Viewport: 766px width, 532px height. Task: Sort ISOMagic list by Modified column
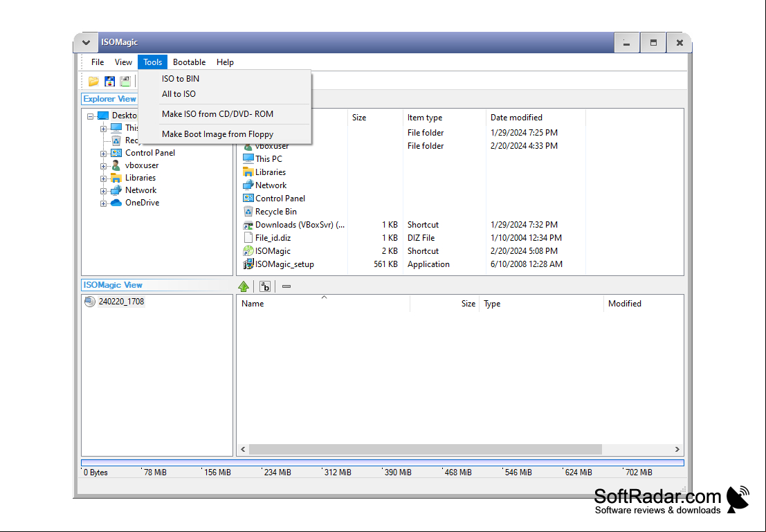tap(644, 304)
